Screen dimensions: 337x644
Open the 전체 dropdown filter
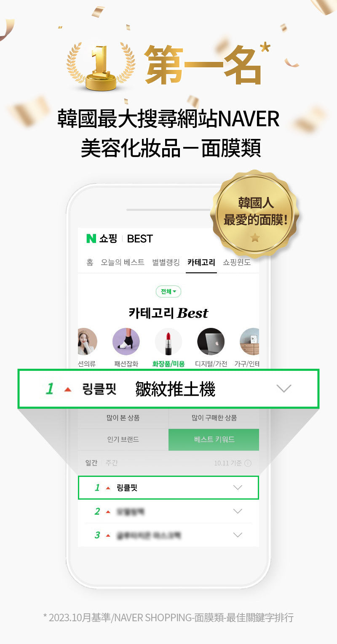(x=168, y=291)
